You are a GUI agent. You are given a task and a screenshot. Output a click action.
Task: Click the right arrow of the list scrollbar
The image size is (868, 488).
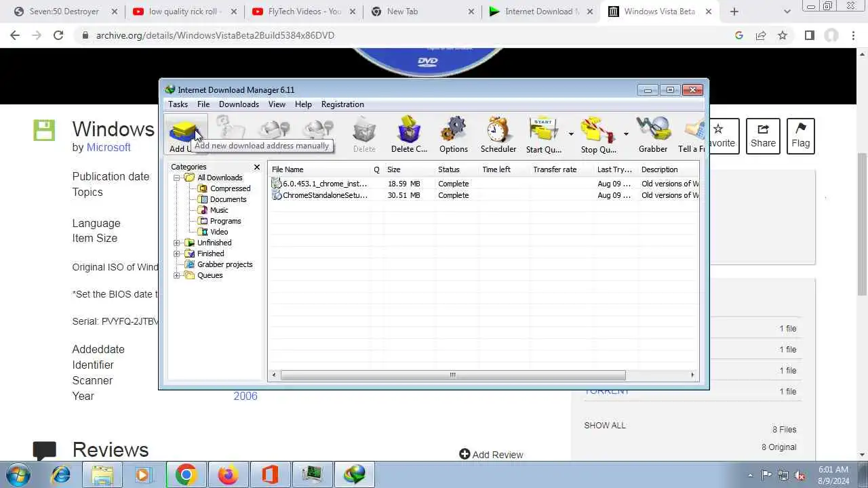point(692,375)
